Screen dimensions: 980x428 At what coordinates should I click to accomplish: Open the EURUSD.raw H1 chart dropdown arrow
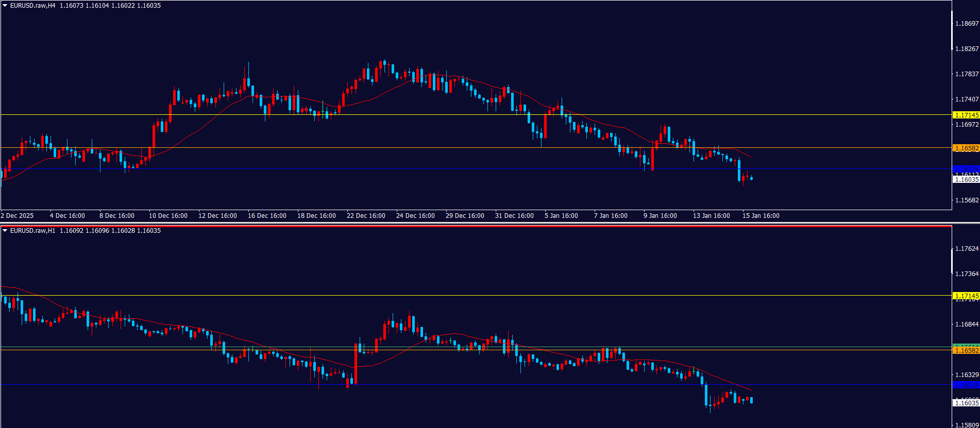[x=5, y=231]
